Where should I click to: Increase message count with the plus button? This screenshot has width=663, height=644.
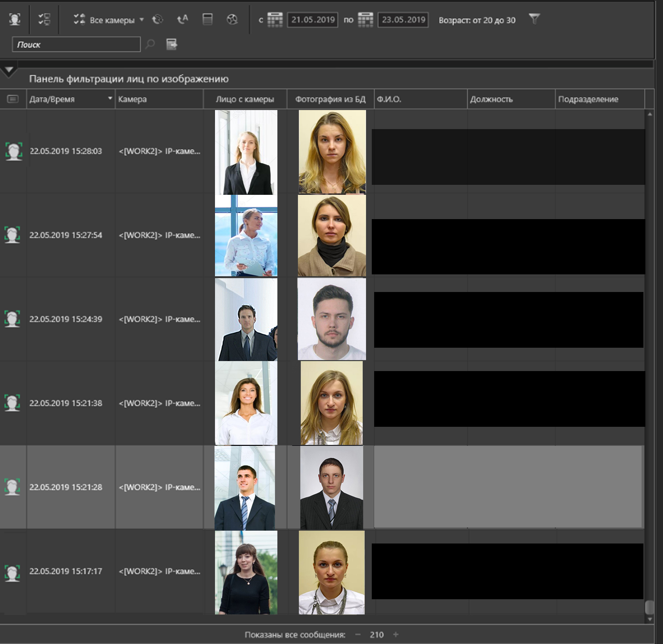(x=396, y=634)
